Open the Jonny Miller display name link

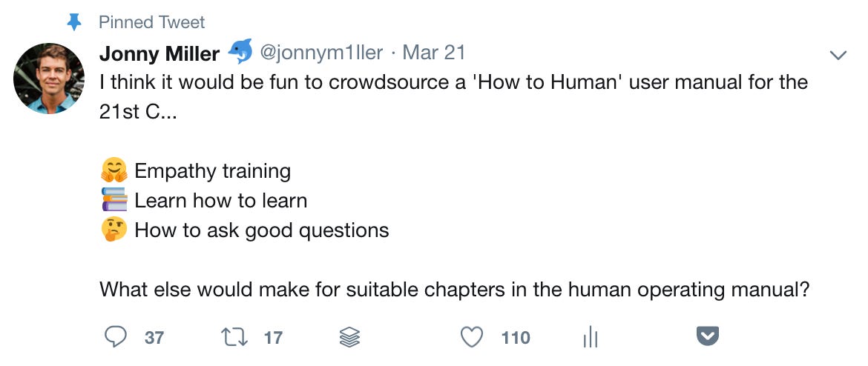click(160, 53)
